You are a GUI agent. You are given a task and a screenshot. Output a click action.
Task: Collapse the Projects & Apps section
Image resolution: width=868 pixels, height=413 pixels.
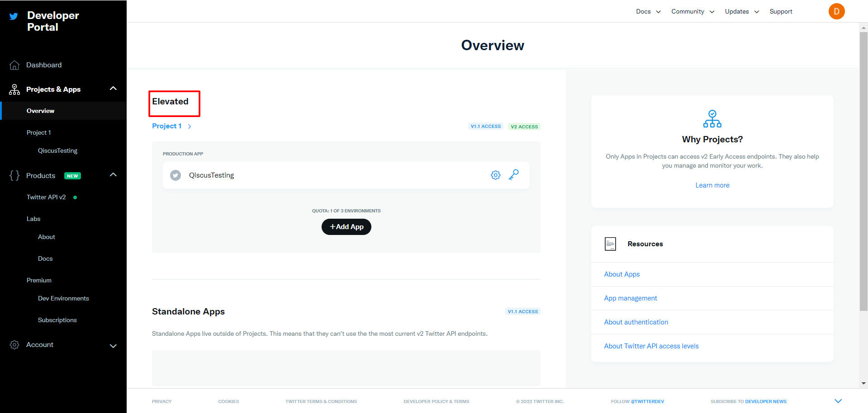pyautogui.click(x=113, y=89)
